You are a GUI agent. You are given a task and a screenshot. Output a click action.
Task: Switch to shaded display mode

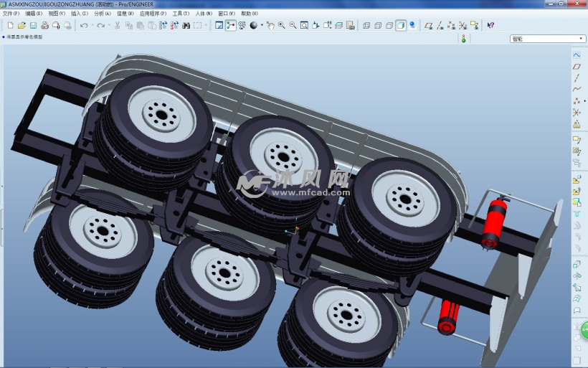click(x=401, y=25)
